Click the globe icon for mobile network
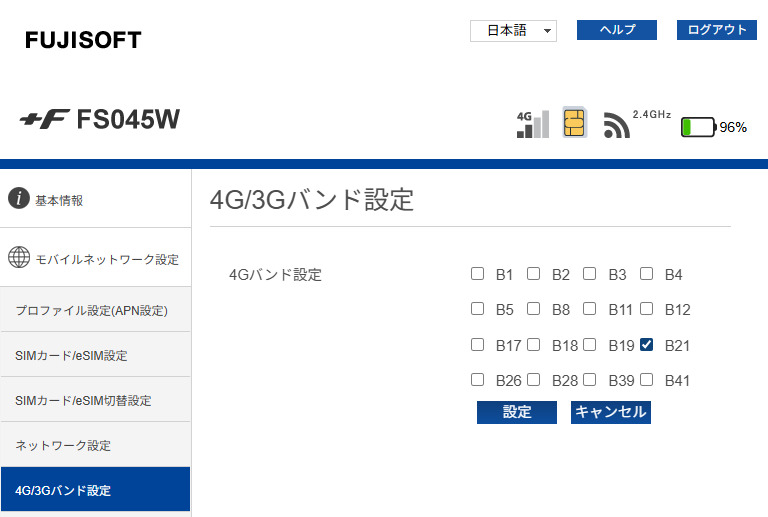 (x=19, y=258)
